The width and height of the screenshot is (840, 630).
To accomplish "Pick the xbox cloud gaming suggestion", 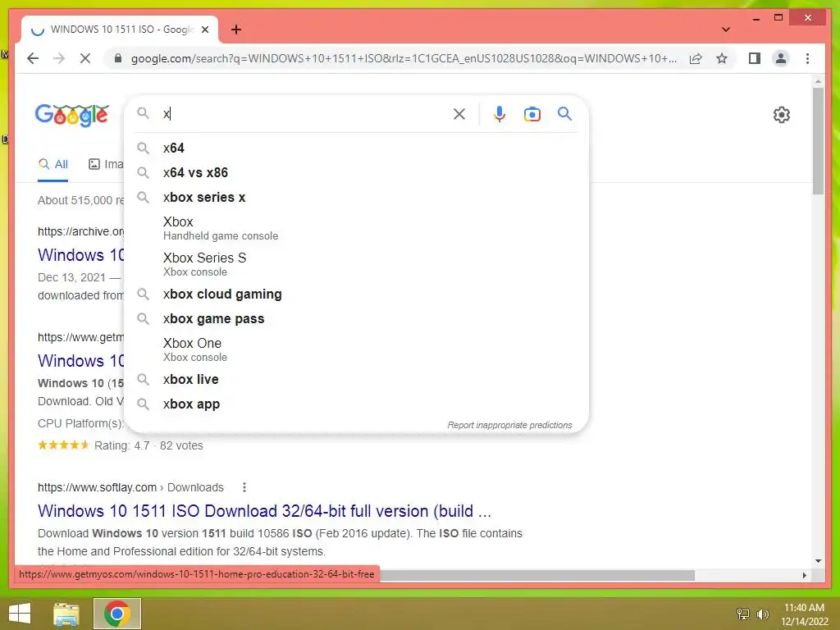I will 356,294.
